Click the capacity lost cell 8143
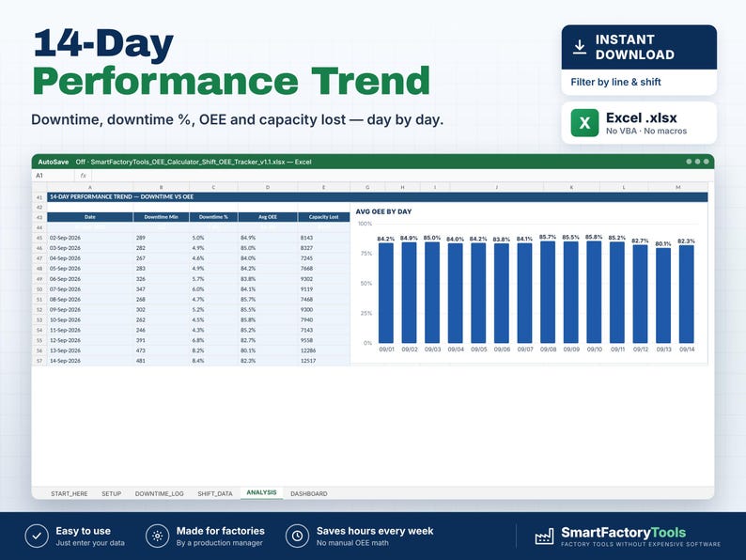The image size is (746, 560). coord(323,238)
